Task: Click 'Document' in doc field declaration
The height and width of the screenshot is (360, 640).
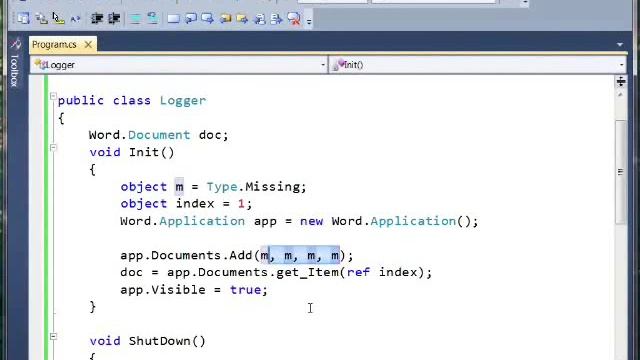Action: coord(159,135)
